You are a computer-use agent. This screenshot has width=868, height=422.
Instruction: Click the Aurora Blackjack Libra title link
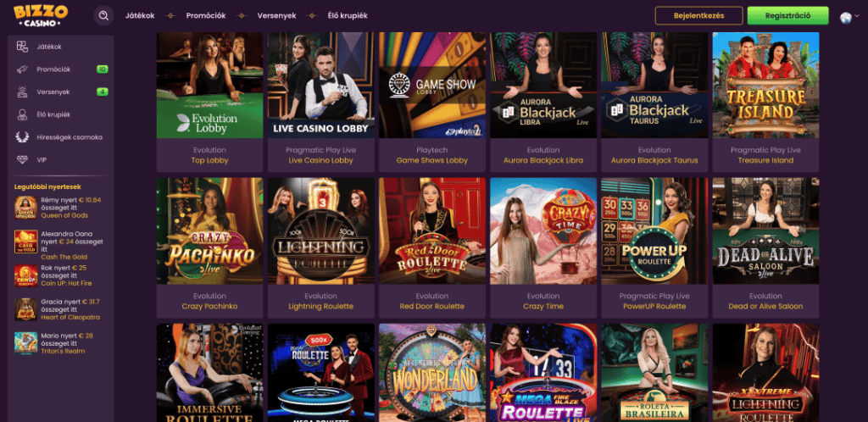(543, 160)
